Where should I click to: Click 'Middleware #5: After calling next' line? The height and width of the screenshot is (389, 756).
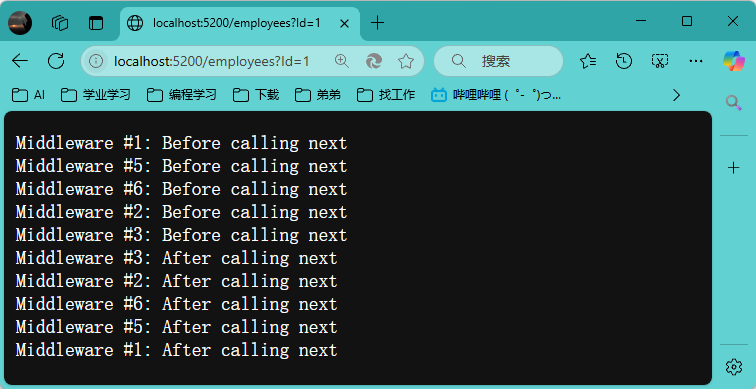click(176, 328)
